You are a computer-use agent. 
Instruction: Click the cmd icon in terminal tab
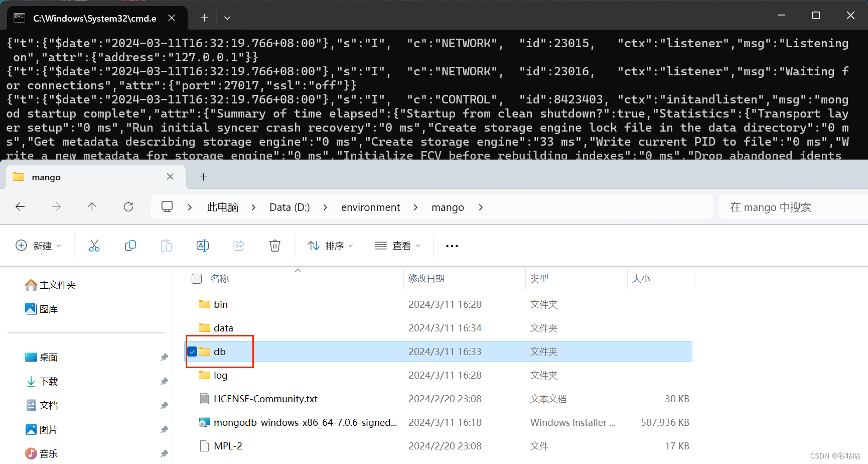(x=20, y=18)
